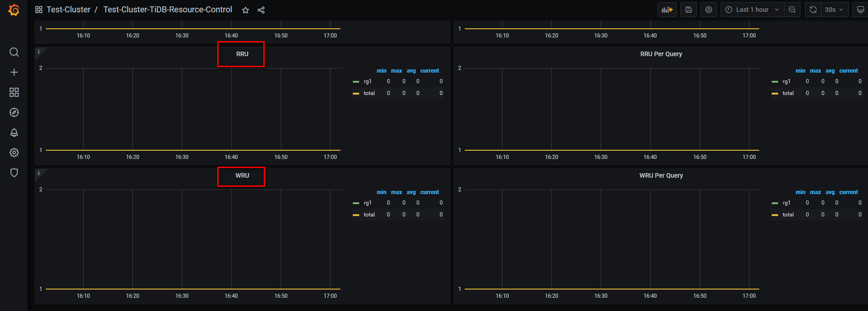The width and height of the screenshot is (868, 311).
Task: Open the WRU panel title menu
Action: pyautogui.click(x=242, y=175)
